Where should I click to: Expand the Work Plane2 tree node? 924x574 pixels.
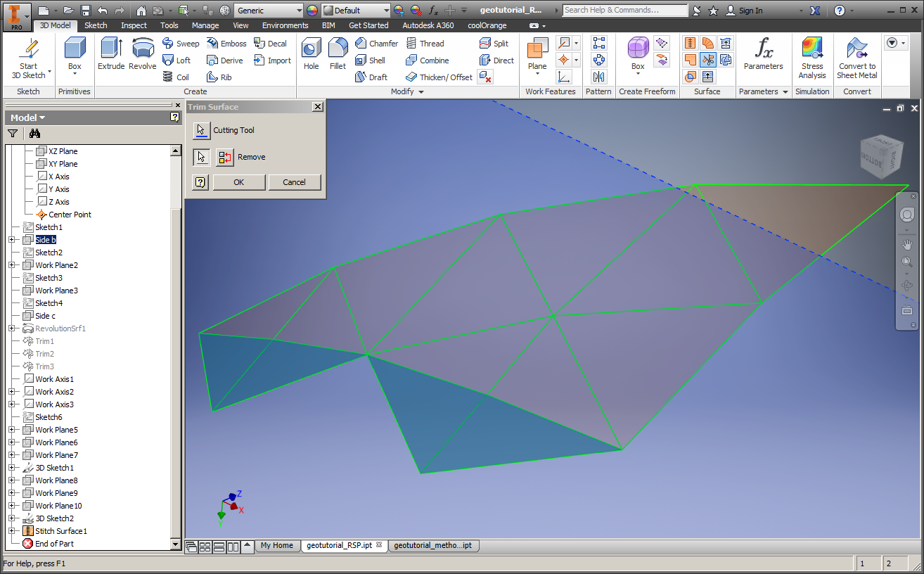click(x=12, y=265)
